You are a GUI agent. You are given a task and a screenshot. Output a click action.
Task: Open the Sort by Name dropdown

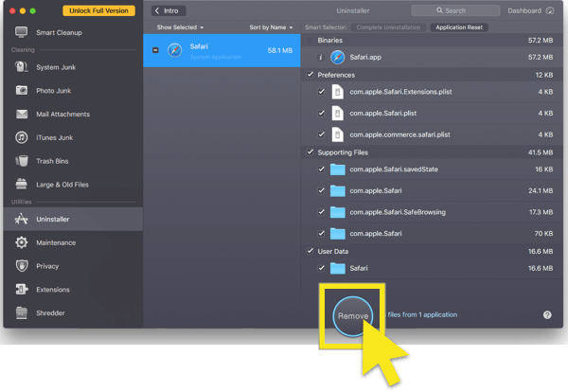point(271,27)
